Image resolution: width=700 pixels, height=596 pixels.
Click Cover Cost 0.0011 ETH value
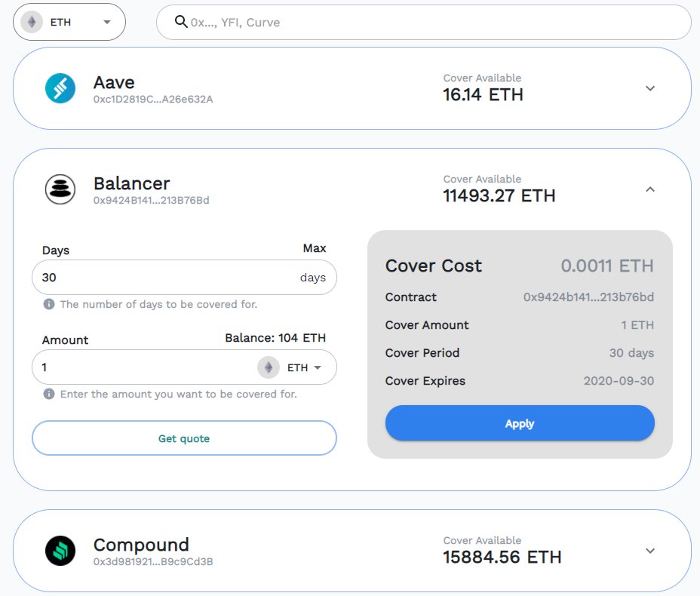click(606, 266)
